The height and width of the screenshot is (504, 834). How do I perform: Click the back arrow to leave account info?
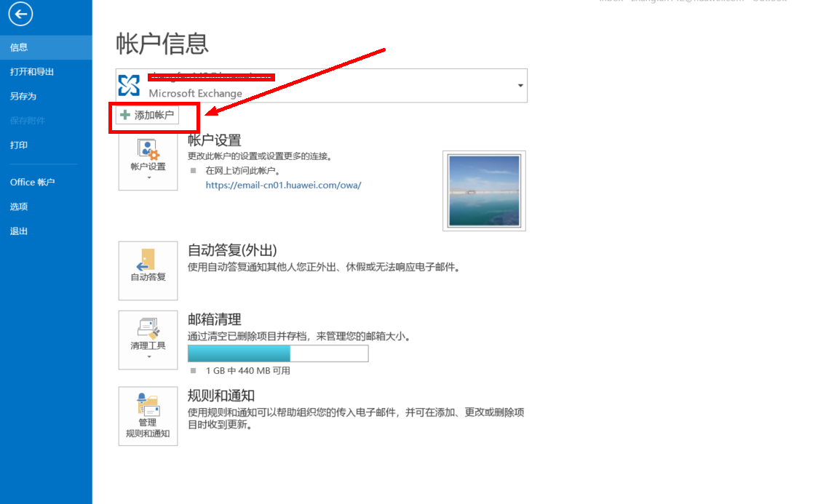(20, 15)
